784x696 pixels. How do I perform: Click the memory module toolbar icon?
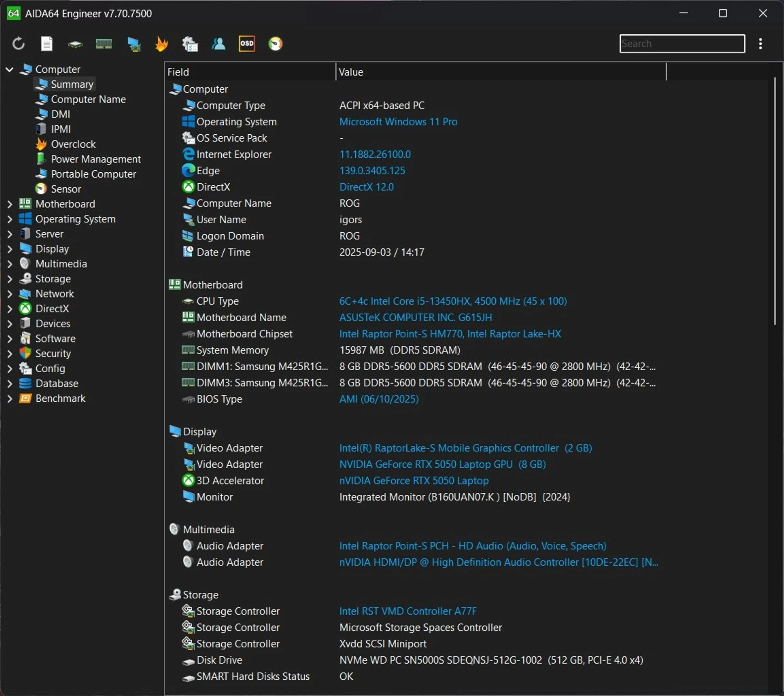[x=104, y=44]
